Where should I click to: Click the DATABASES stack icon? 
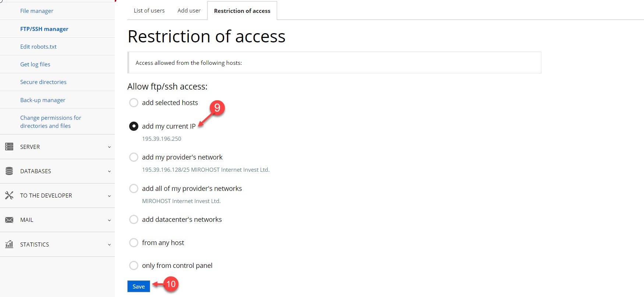9,171
